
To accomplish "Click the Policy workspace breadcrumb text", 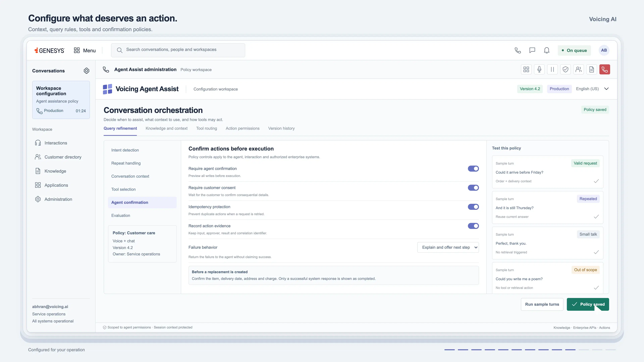I will (x=196, y=70).
